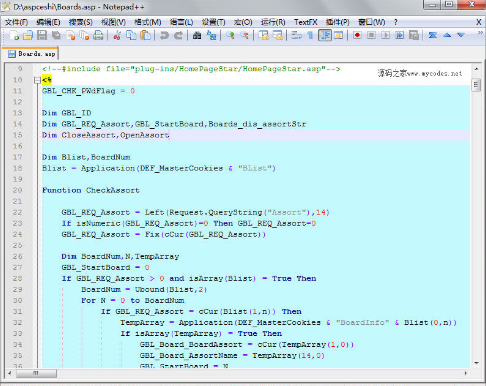Click line number 15 in margin
This screenshot has height=386, width=486.
(x=18, y=135)
